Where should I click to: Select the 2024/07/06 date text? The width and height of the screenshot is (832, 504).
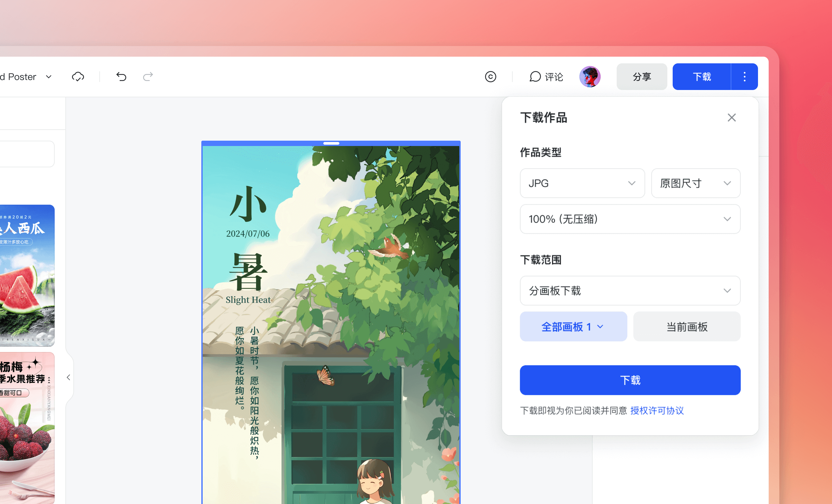(x=248, y=234)
